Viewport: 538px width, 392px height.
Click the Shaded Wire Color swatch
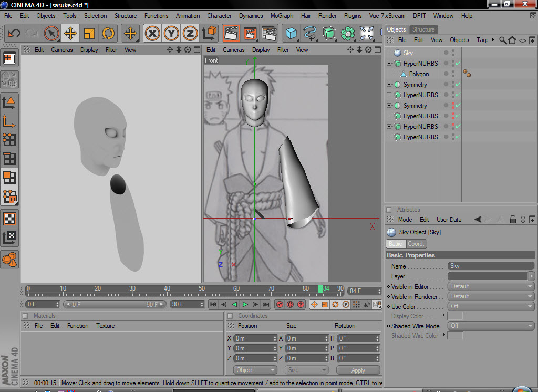point(456,336)
